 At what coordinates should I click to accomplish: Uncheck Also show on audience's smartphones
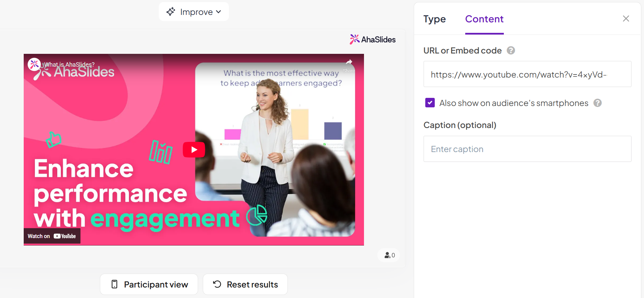point(430,103)
